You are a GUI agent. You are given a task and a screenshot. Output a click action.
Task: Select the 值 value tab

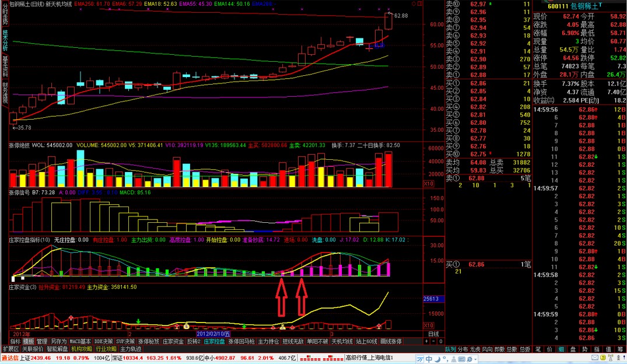point(608,349)
